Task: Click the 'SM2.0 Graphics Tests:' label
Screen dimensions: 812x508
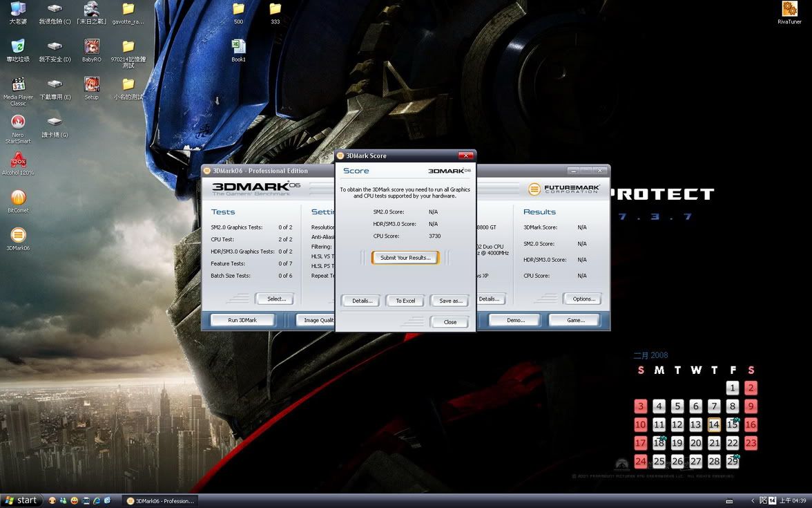Action: (x=237, y=227)
